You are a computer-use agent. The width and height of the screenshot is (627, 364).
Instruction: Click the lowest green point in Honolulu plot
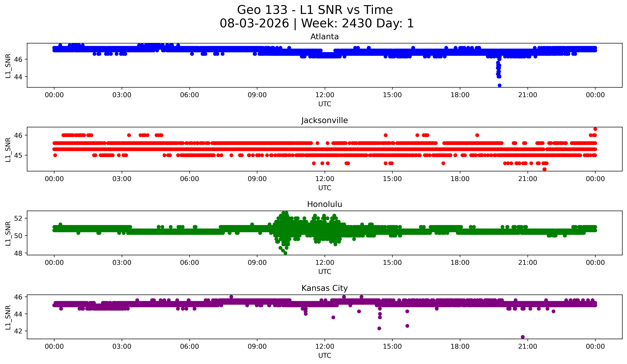click(x=285, y=253)
